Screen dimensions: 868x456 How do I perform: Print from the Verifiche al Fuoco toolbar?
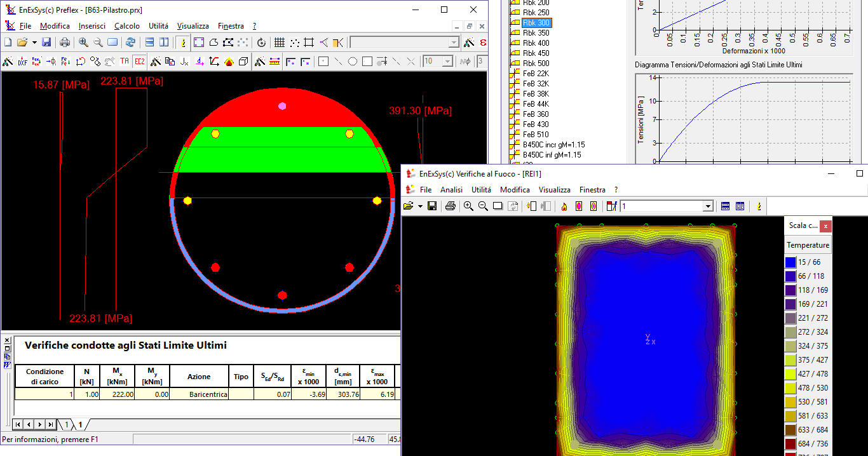coord(451,206)
